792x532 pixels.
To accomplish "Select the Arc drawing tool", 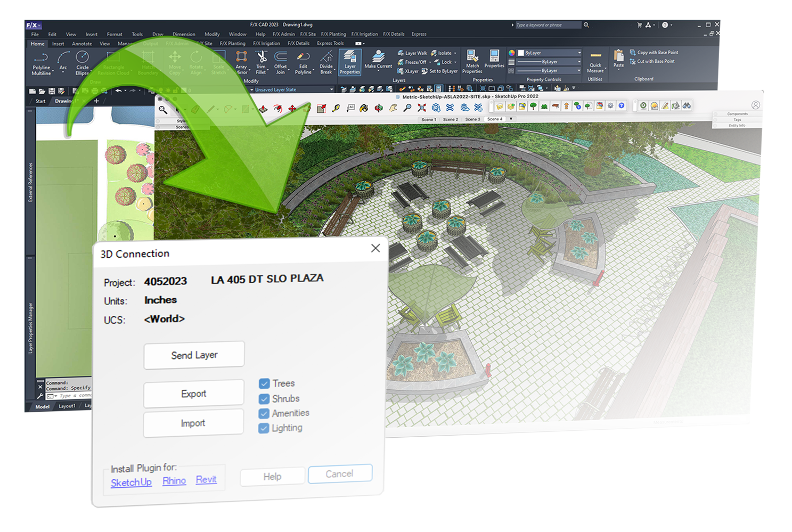I will coord(63,60).
